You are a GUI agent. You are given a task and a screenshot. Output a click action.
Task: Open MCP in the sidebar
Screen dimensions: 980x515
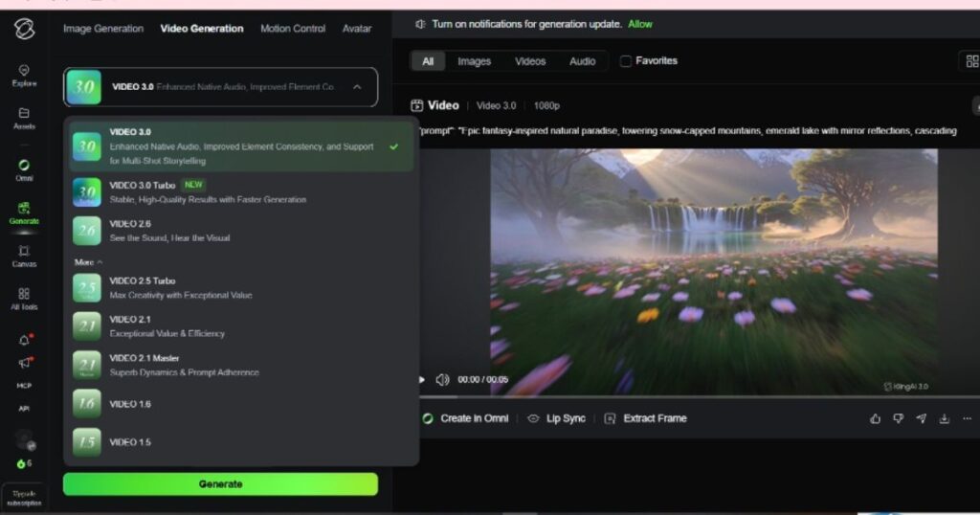tap(24, 386)
